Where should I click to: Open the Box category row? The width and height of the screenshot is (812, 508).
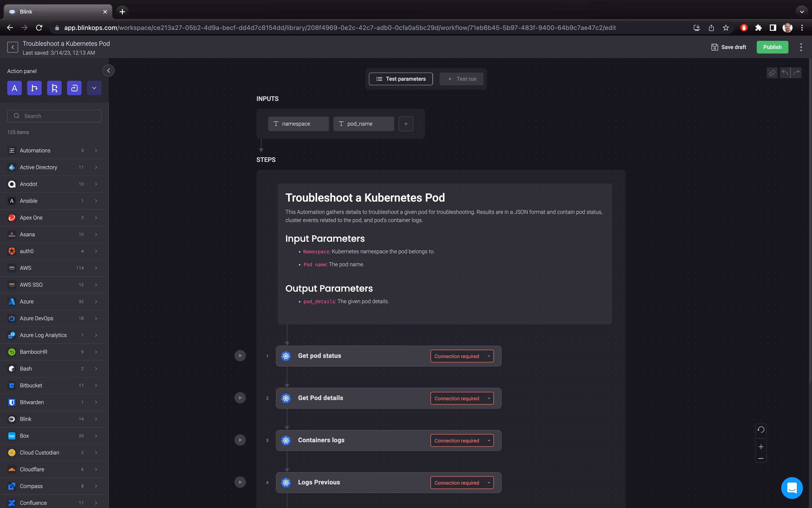pyautogui.click(x=53, y=436)
